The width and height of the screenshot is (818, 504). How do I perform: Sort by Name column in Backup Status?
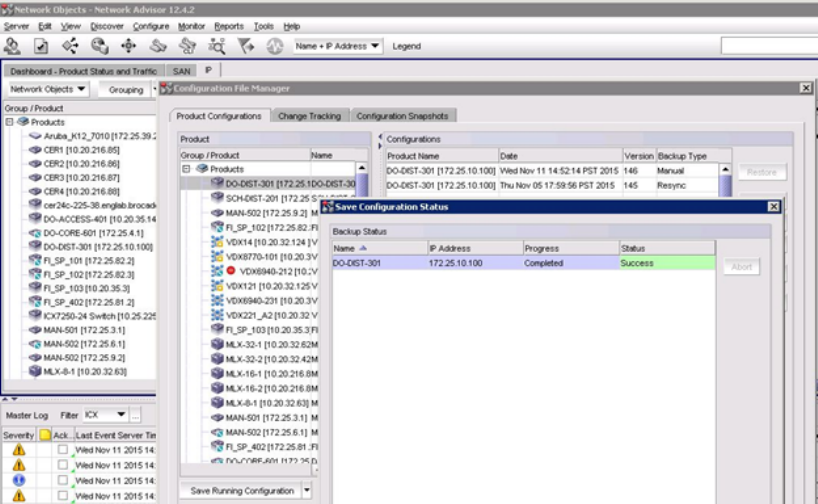tap(379, 248)
